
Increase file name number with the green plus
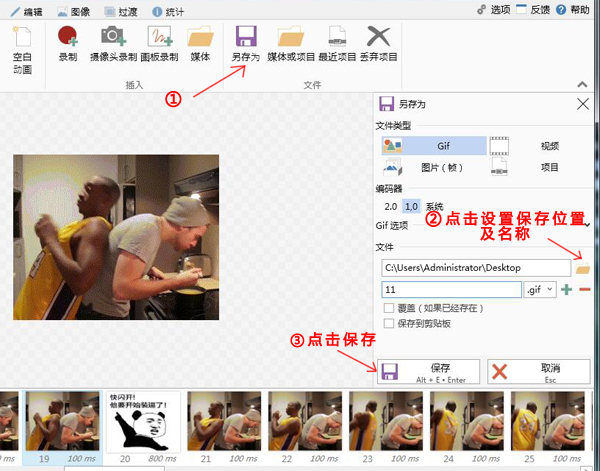567,290
